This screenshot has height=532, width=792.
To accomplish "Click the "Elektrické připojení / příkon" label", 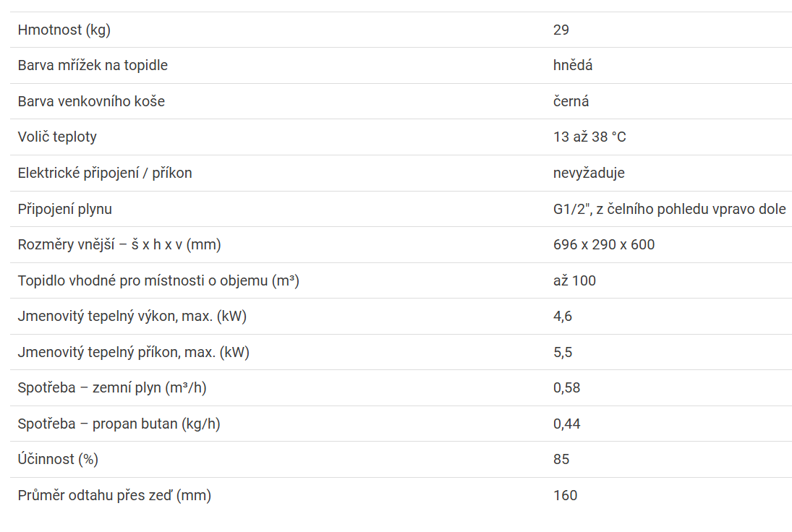I will (105, 173).
